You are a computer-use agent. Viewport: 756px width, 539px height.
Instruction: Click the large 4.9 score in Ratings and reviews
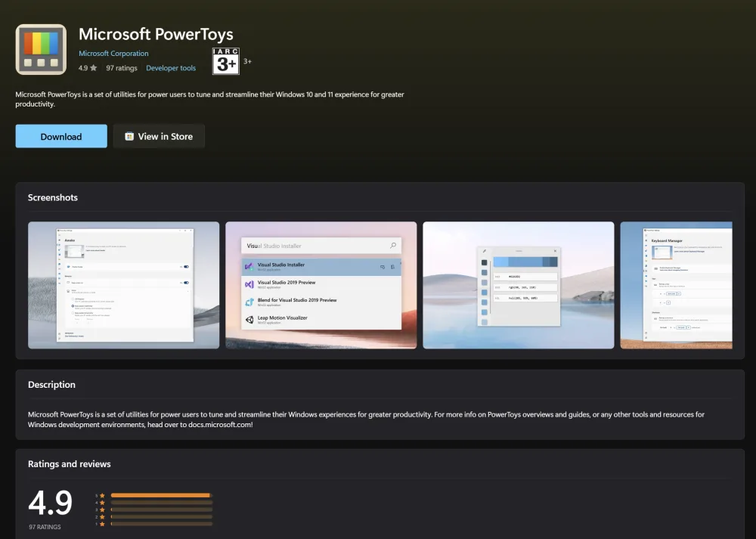[50, 503]
